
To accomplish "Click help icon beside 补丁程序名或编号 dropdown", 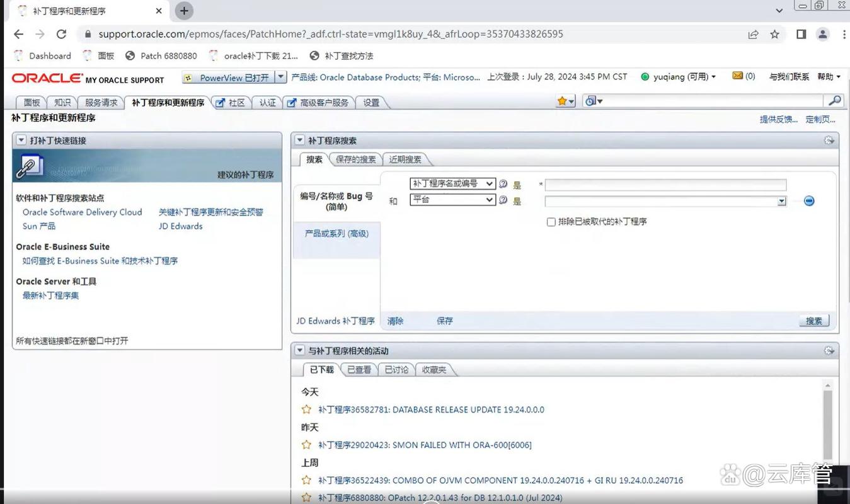I will [503, 184].
